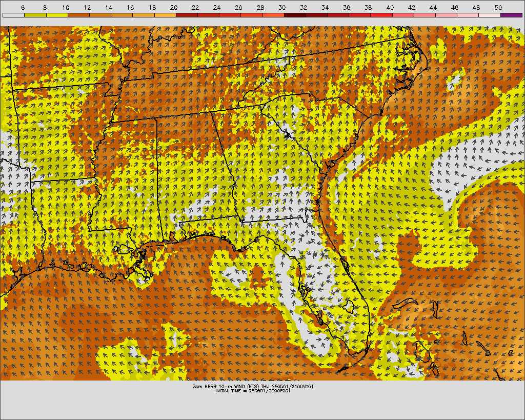Click the title "3km HRRR 10-m WIND (KTS)" line
This screenshot has height=420, width=525.
pos(253,387)
